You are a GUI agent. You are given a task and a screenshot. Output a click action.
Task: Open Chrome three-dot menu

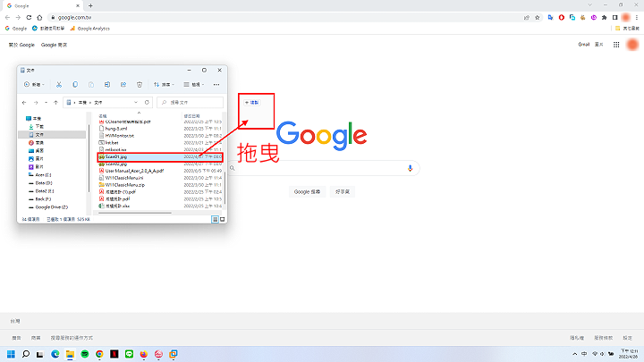coord(637,18)
